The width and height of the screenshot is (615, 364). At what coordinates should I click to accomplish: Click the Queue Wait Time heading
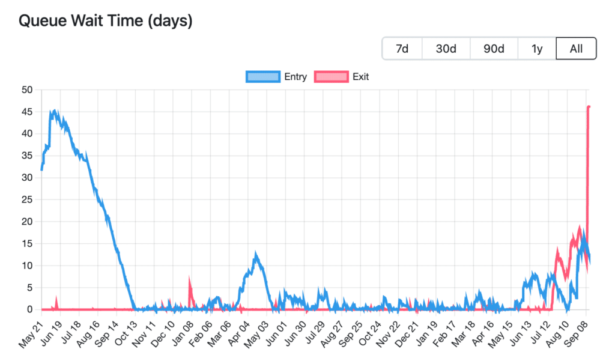[106, 20]
